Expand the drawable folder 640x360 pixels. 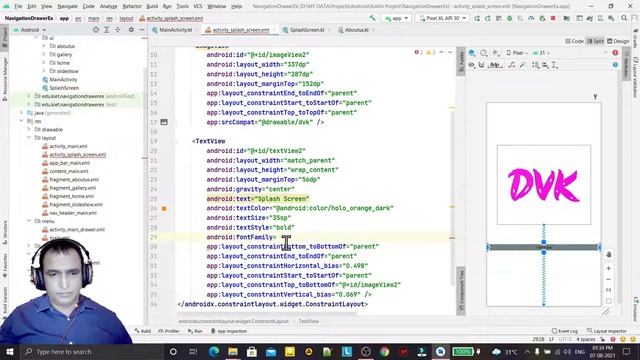point(29,129)
